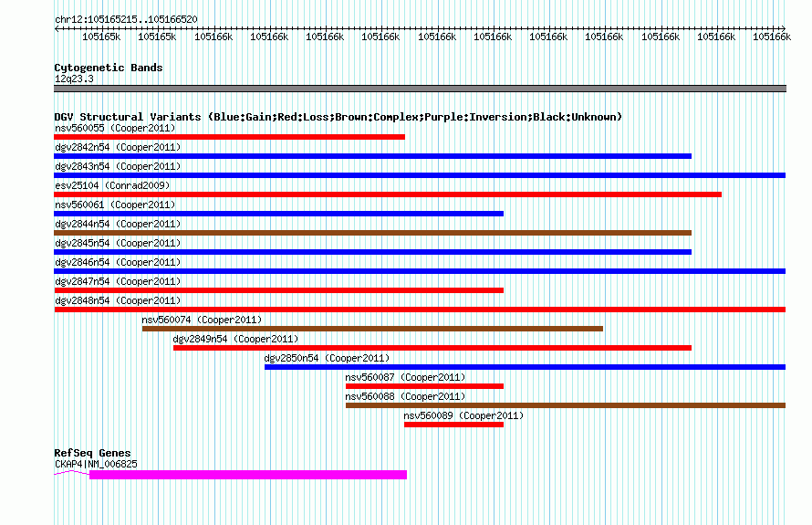Viewport: 812px width, 525px height.
Task: Select the brown dgv2844n54 complex bar
Action: pyautogui.click(x=373, y=233)
